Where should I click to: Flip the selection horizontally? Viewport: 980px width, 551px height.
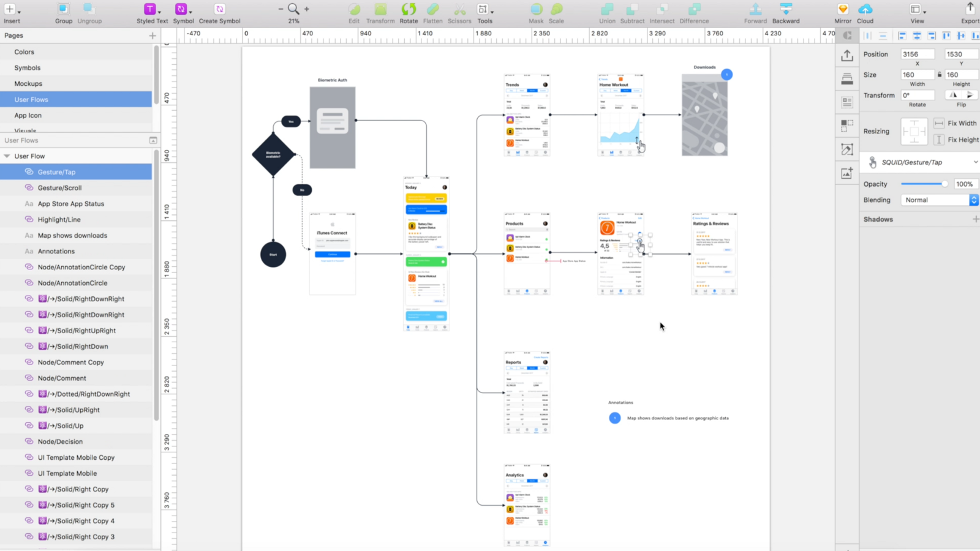[x=952, y=95]
